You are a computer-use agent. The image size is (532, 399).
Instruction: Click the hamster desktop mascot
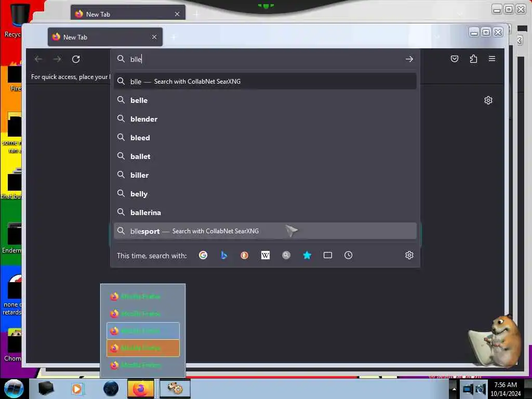coord(496,341)
